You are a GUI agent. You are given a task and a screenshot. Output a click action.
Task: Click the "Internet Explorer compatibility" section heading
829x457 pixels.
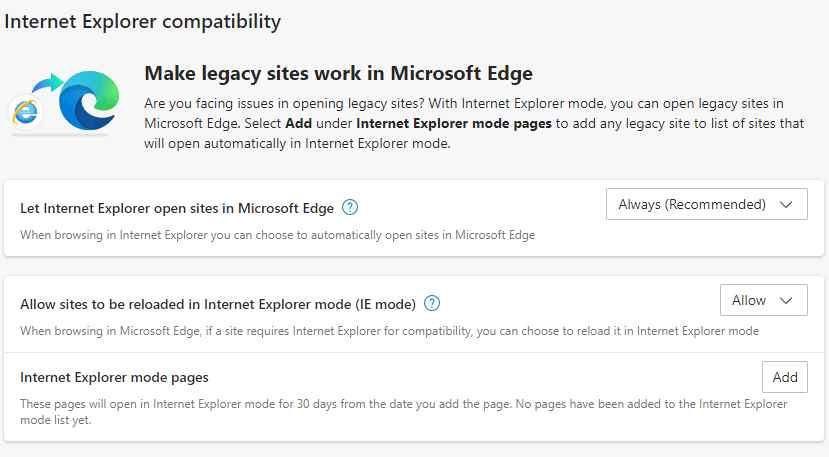143,20
